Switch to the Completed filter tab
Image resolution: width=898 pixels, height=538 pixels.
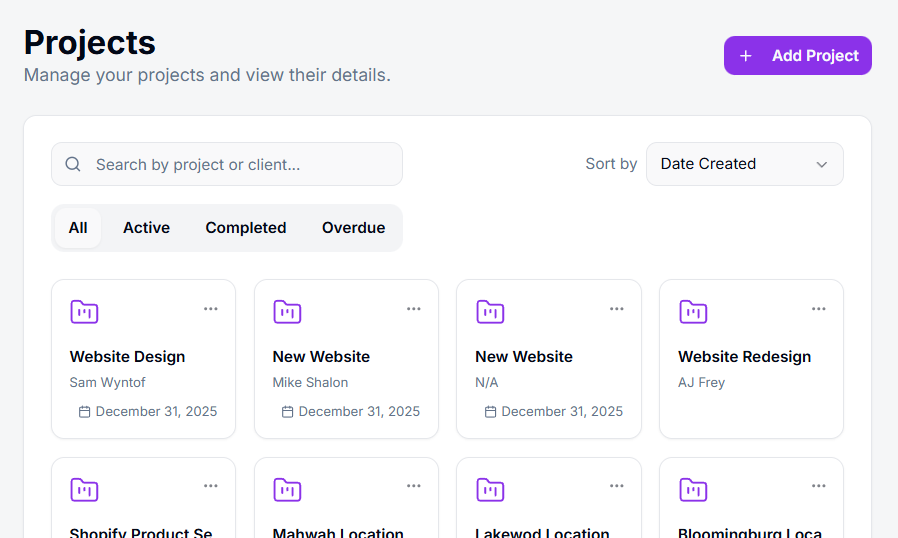click(x=246, y=228)
